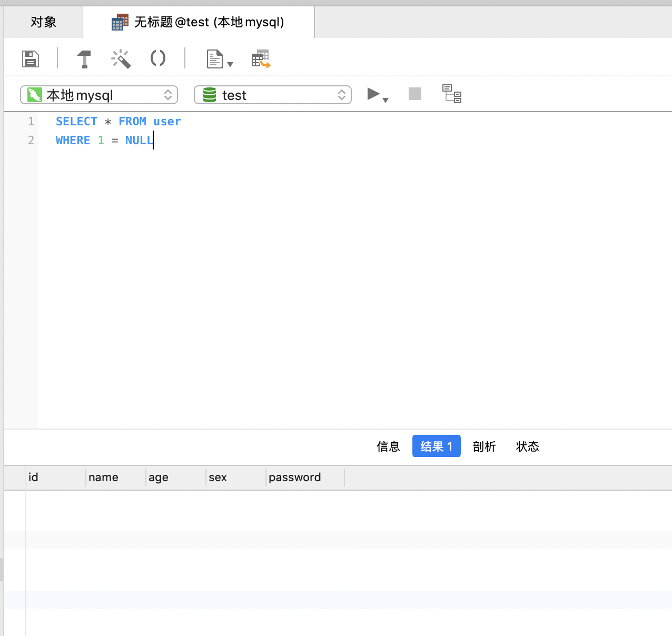Click the Save query icon

pyautogui.click(x=31, y=58)
